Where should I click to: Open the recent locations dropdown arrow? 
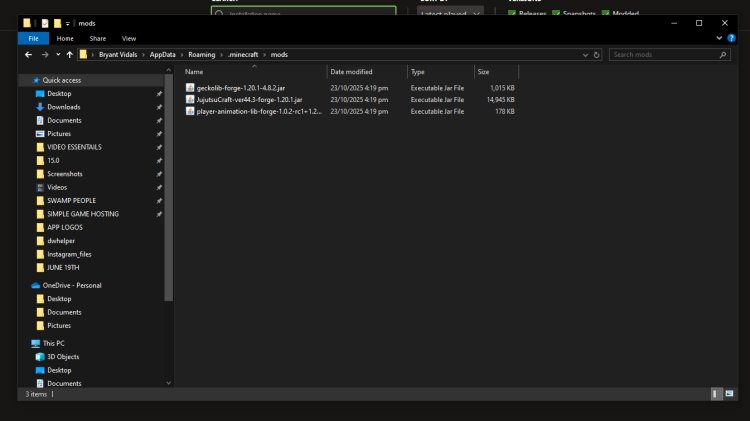point(57,54)
